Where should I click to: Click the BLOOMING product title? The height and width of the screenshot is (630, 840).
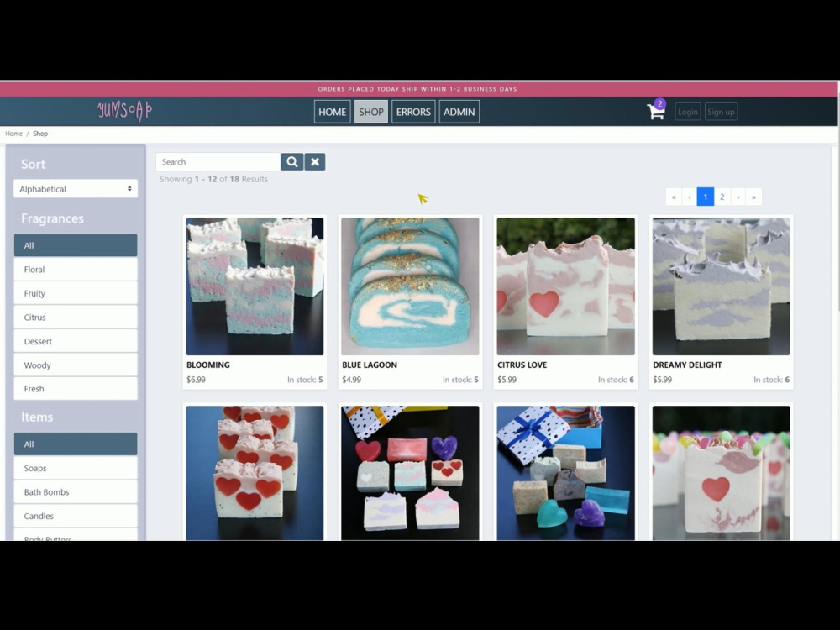click(x=207, y=365)
